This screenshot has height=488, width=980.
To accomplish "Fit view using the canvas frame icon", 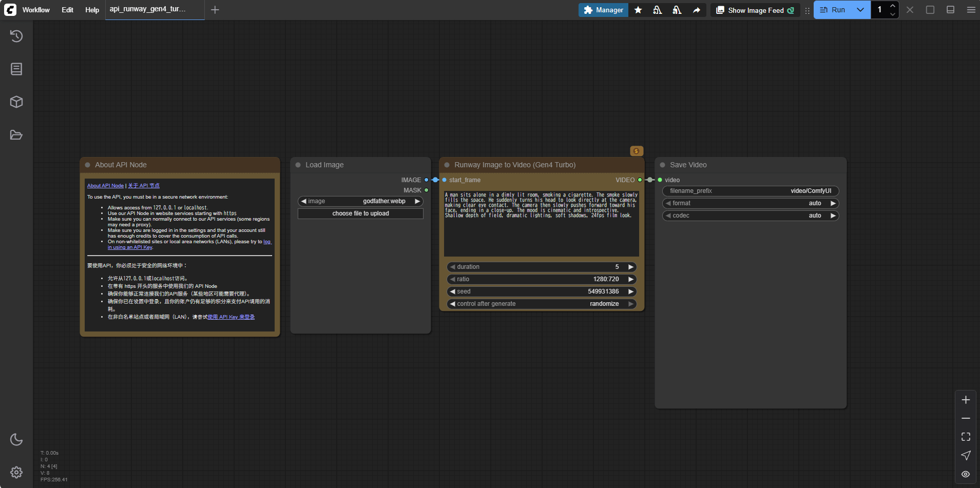I will 966,437.
